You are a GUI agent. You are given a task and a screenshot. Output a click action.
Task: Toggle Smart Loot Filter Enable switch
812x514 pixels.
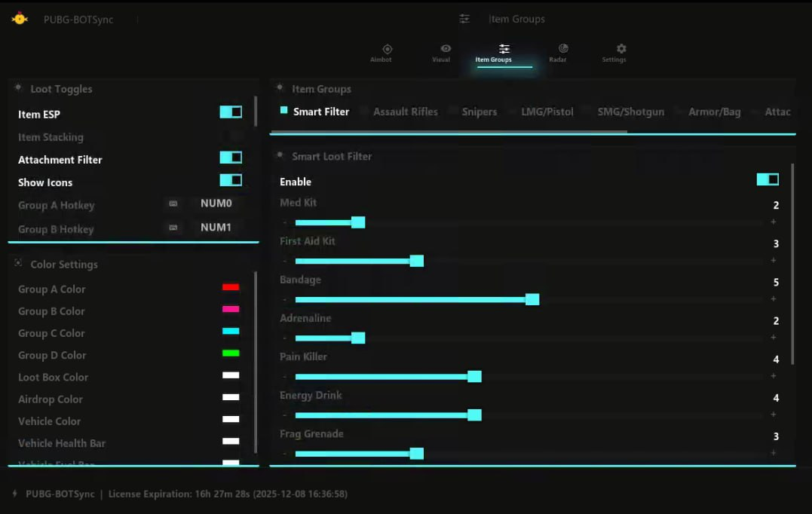click(x=768, y=179)
